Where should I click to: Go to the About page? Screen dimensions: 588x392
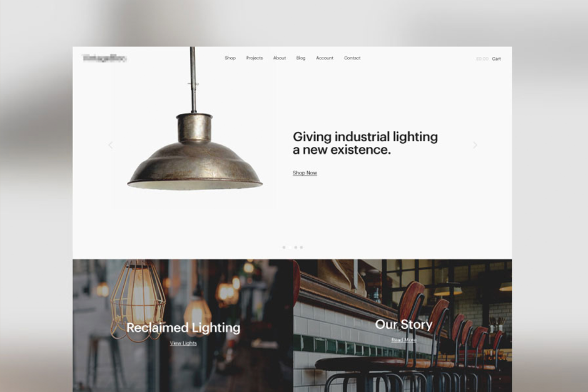[x=280, y=58]
